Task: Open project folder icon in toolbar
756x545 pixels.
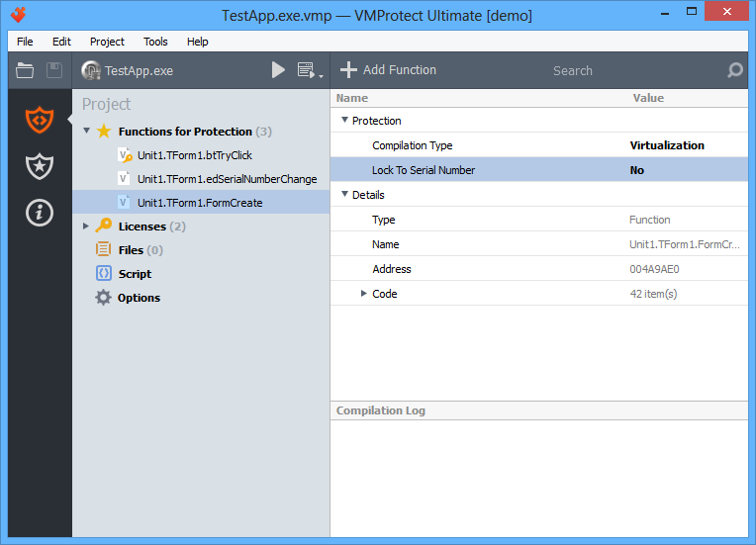Action: pyautogui.click(x=25, y=70)
